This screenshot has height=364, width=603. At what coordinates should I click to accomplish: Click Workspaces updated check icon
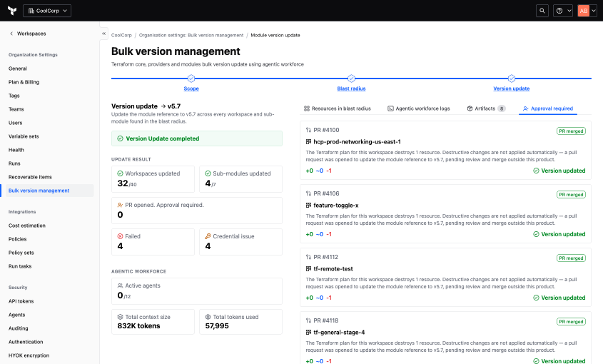pos(120,173)
